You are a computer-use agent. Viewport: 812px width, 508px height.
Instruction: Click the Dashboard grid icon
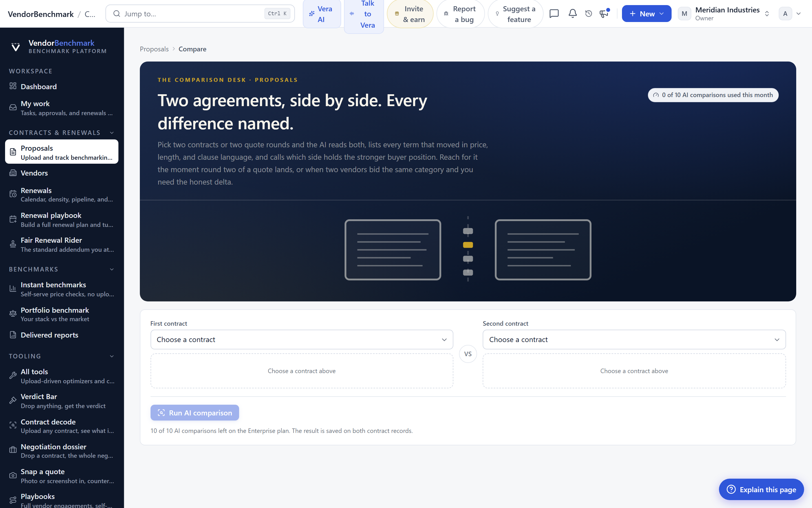(x=13, y=86)
